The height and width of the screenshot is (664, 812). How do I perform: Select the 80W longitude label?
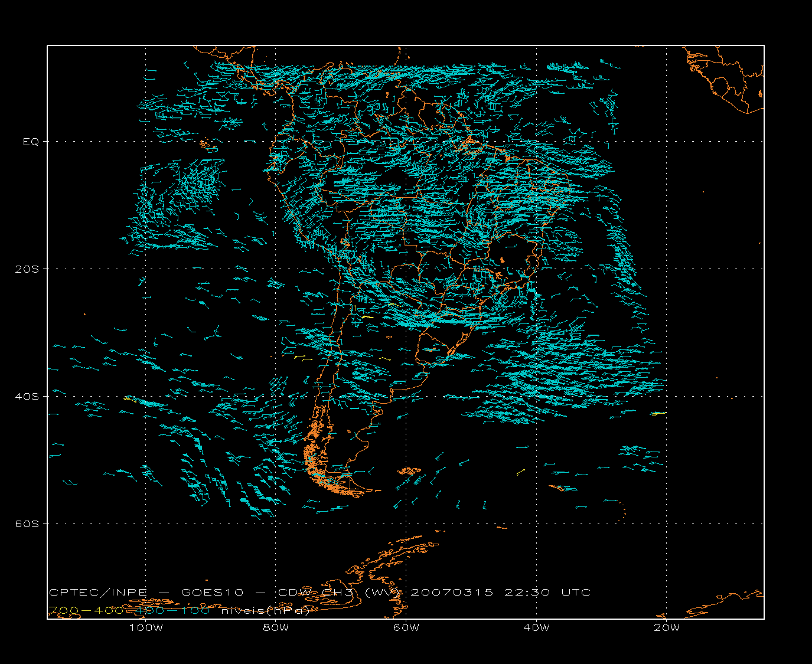click(x=276, y=628)
